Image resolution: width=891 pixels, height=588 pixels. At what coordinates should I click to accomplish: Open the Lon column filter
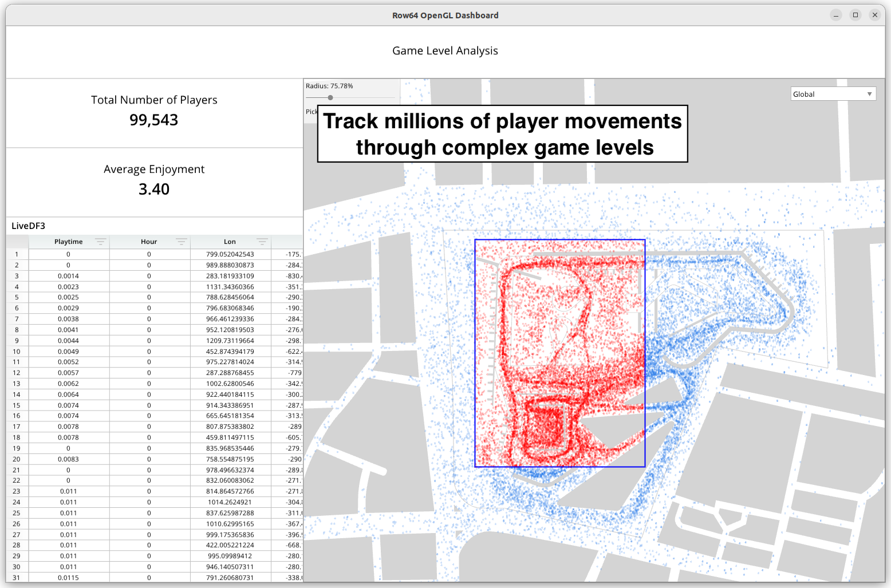click(263, 241)
